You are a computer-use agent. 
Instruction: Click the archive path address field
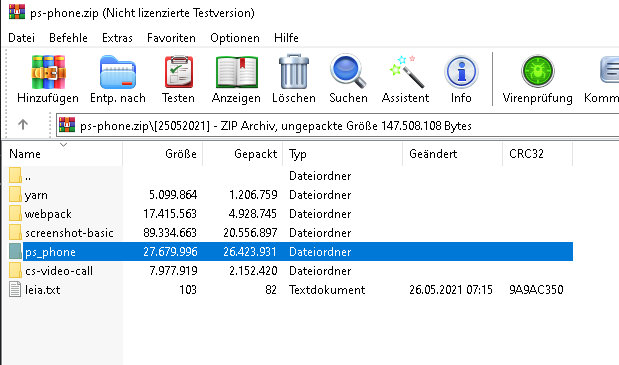(x=338, y=125)
